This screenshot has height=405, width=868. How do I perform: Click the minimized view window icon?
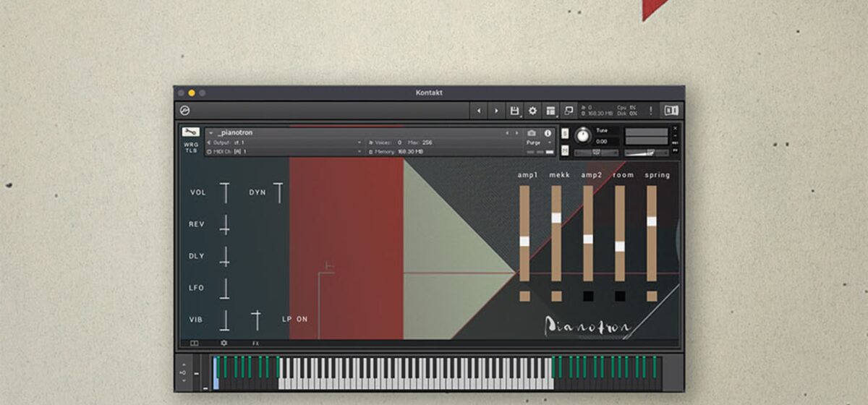click(x=569, y=111)
